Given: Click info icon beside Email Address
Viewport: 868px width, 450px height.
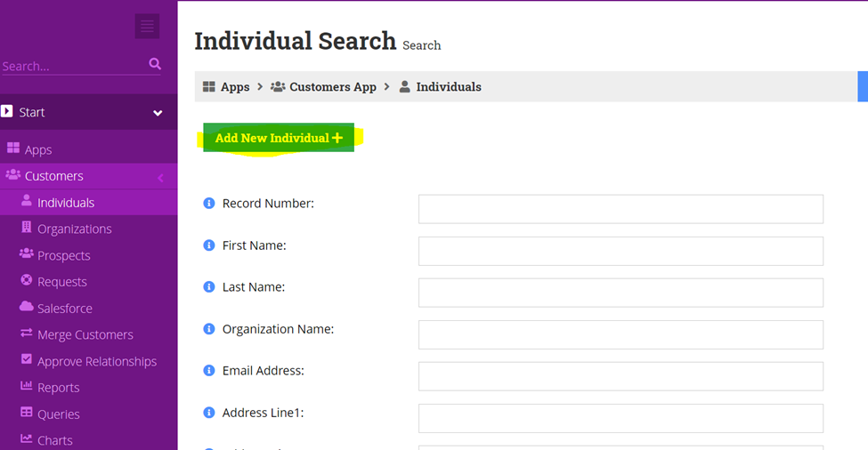Looking at the screenshot, I should [x=208, y=370].
